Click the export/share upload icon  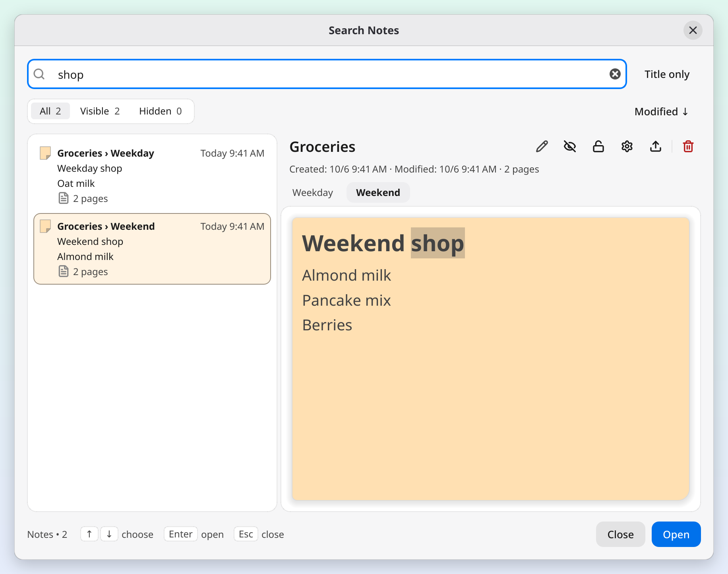pos(656,147)
